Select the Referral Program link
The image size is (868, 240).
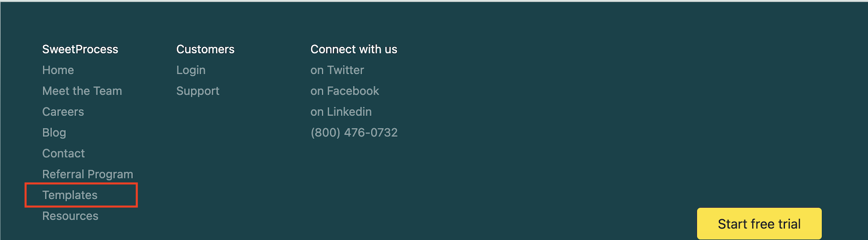pyautogui.click(x=88, y=175)
